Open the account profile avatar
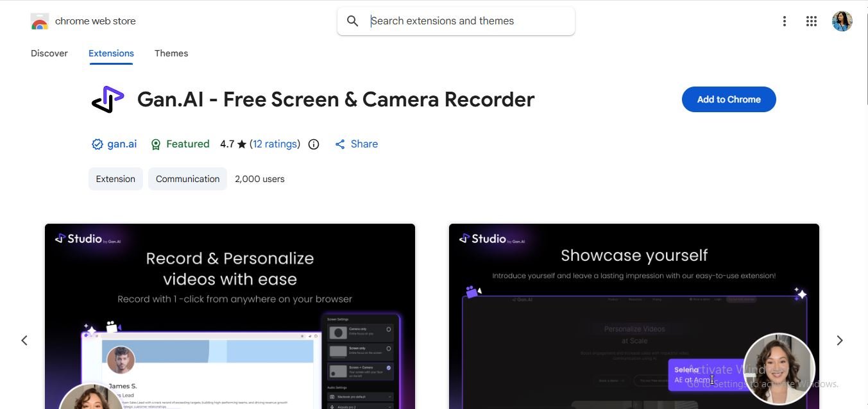Viewport: 868px width, 409px height. pos(842,21)
